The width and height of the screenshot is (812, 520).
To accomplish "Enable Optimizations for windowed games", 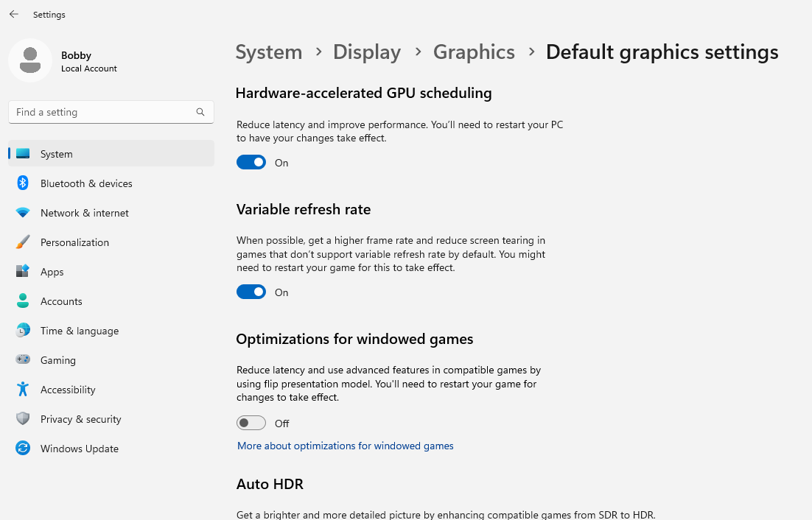I will point(251,423).
